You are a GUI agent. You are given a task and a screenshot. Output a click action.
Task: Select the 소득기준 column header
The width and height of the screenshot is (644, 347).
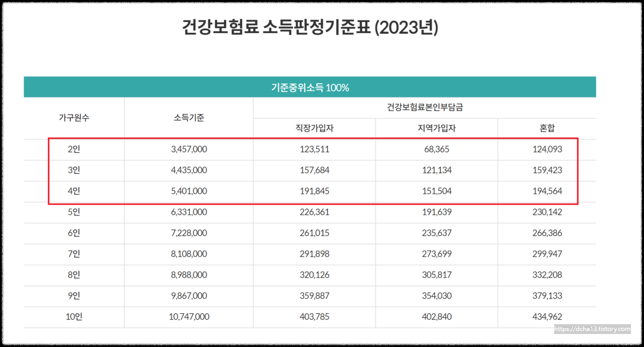pos(188,118)
